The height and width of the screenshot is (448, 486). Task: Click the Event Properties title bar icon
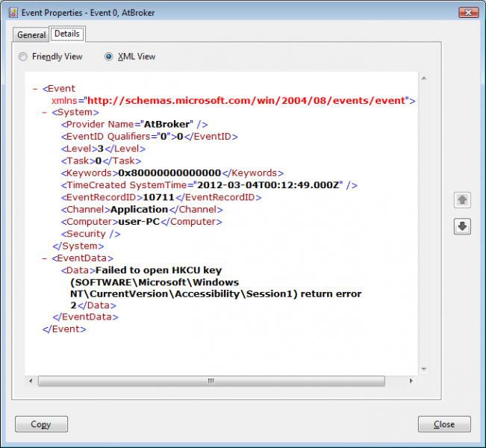(13, 13)
